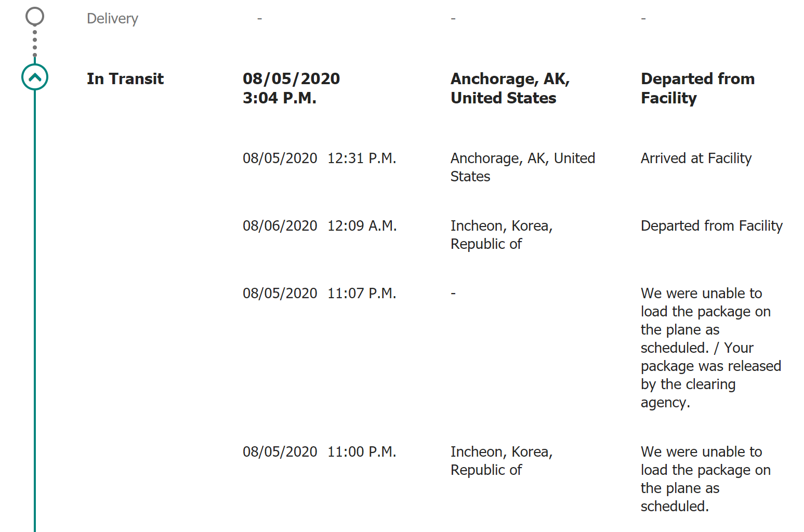
Task: Select the bold Anchorage, AK location
Action: (x=510, y=88)
